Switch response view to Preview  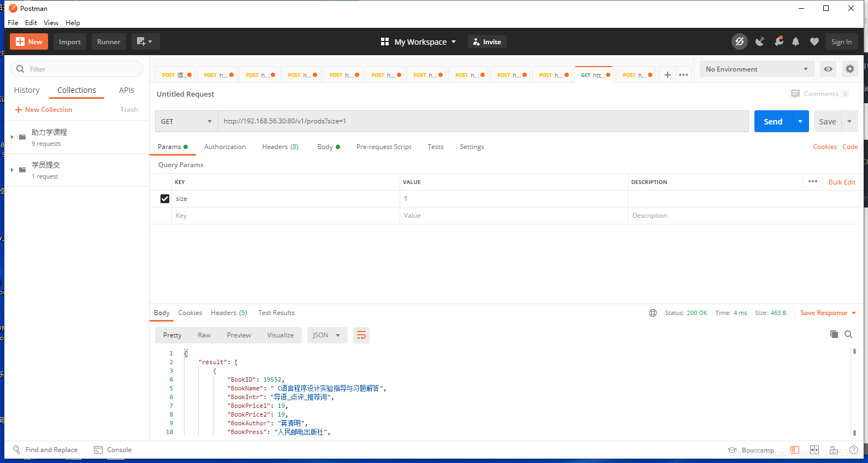point(239,335)
